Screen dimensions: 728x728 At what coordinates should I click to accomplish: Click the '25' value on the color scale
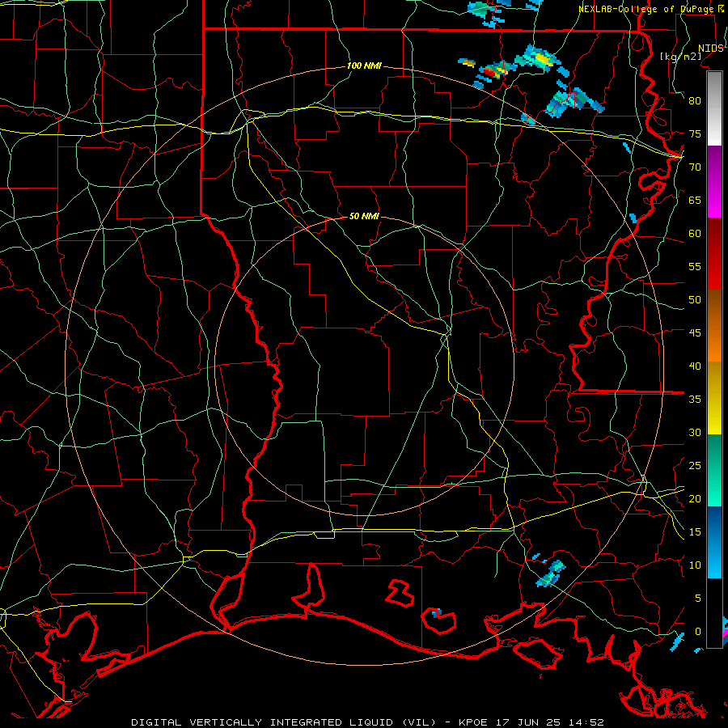point(695,466)
